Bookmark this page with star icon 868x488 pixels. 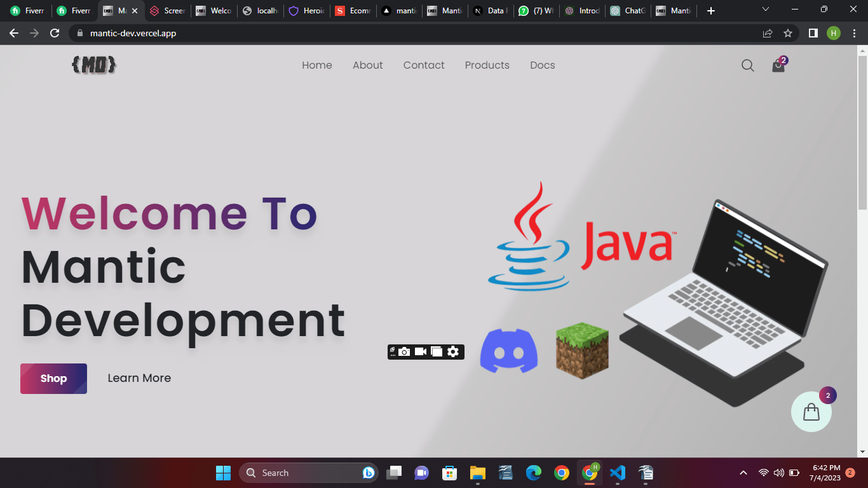[788, 33]
